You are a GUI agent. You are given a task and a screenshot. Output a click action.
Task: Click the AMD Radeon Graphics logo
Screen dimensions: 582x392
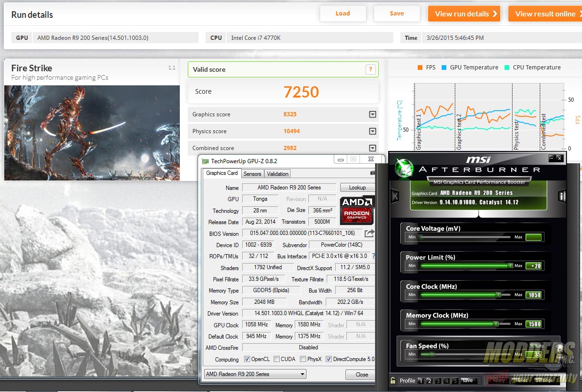(x=357, y=210)
